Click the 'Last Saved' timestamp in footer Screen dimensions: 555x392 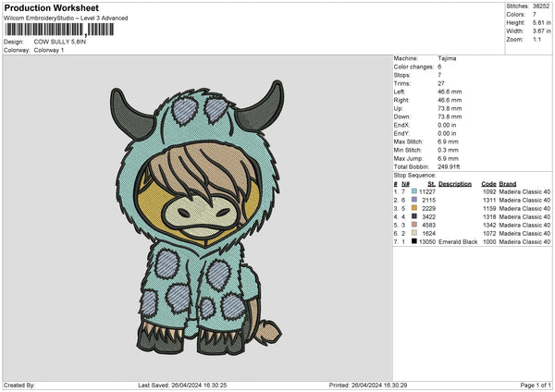pyautogui.click(x=182, y=386)
